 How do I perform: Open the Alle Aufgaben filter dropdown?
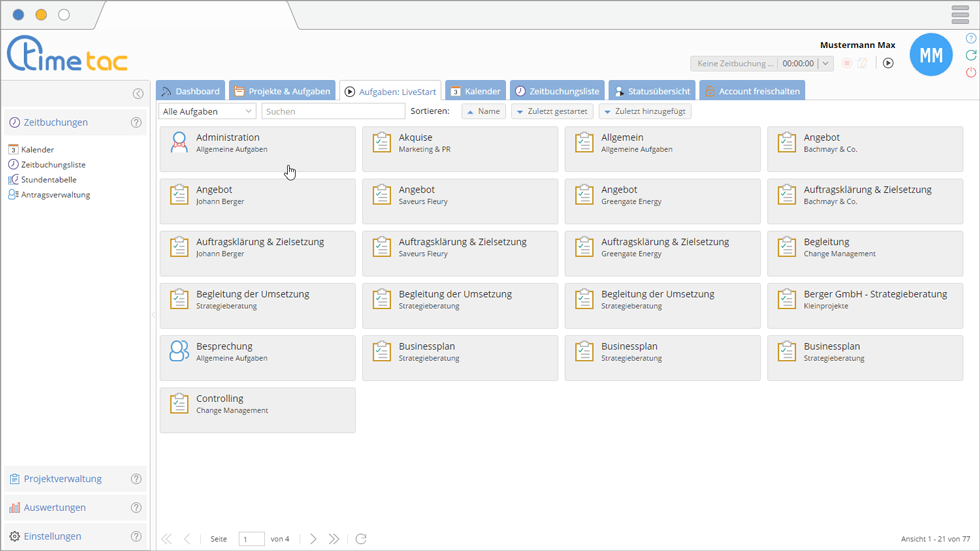pos(207,111)
